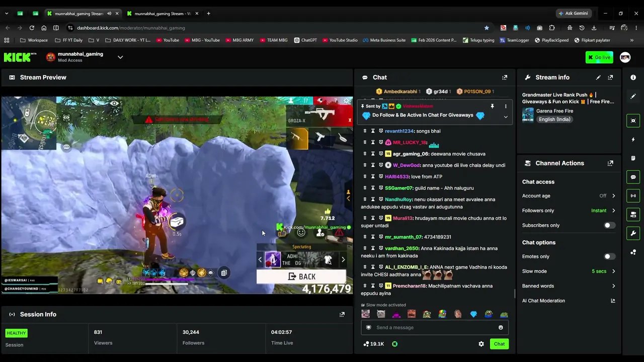Open the emoji picker in the message box
Screen dimensions: 644x362
501,328
